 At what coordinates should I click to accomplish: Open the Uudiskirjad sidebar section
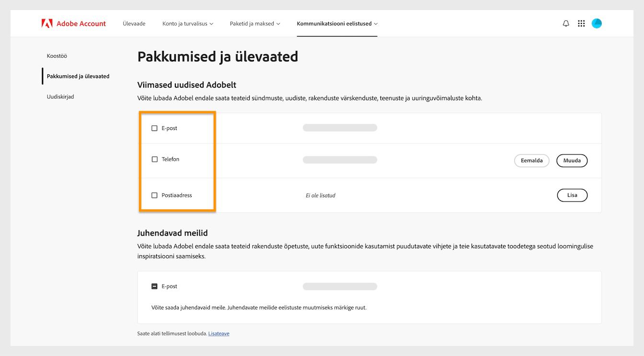(60, 96)
